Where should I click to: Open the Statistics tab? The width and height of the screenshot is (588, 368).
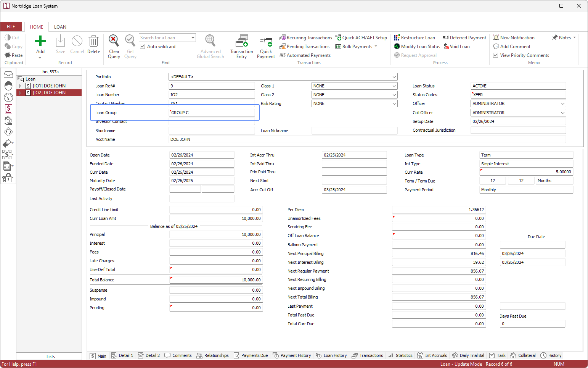point(400,355)
